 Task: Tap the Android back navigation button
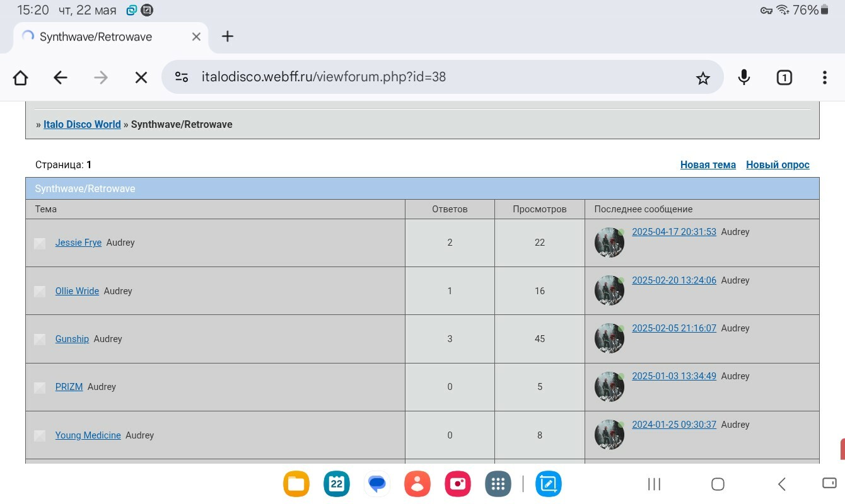[781, 484]
